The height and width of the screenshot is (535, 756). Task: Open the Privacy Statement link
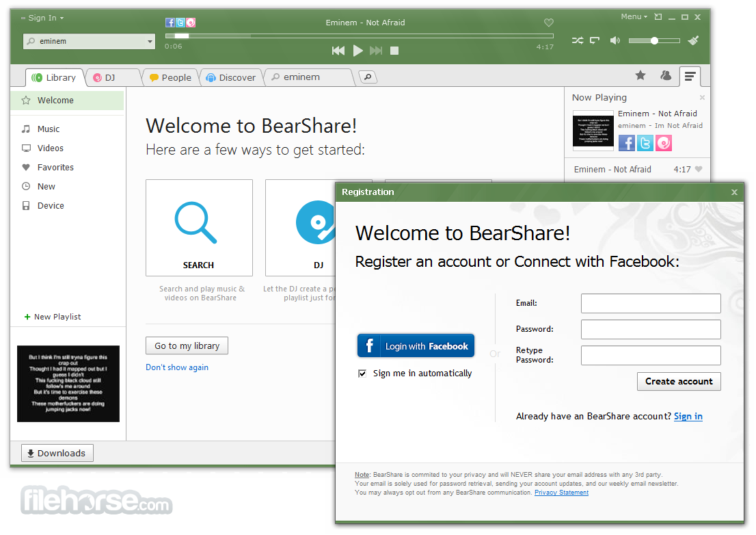[x=561, y=492]
